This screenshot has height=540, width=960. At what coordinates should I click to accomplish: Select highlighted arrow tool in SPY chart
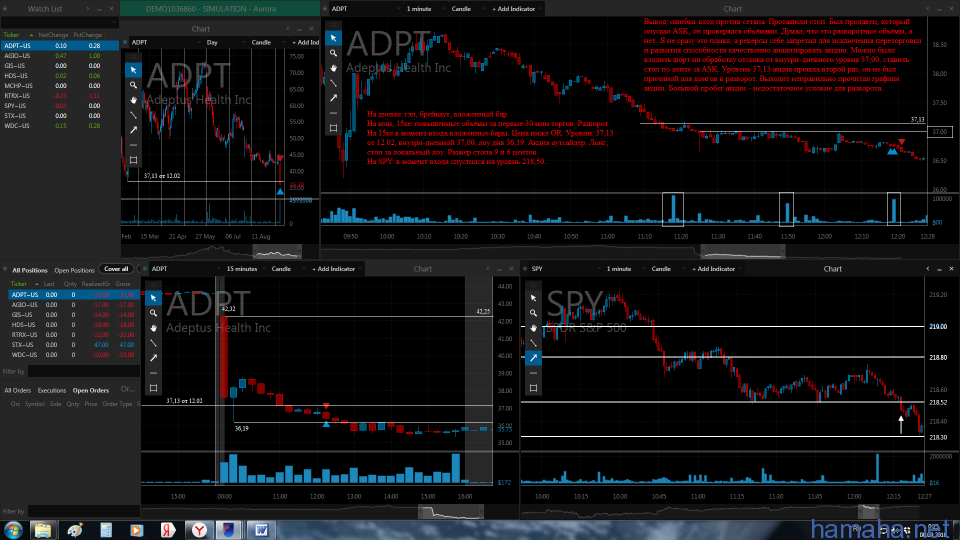[x=533, y=358]
